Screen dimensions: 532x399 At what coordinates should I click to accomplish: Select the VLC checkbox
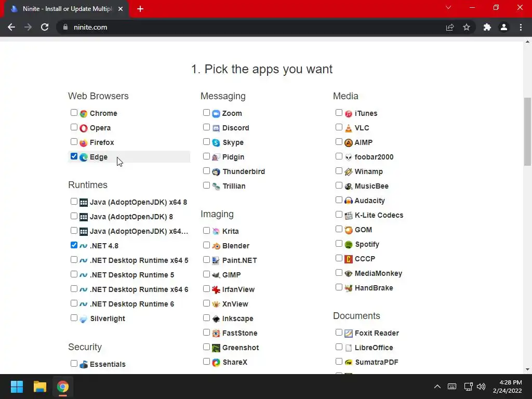(339, 127)
